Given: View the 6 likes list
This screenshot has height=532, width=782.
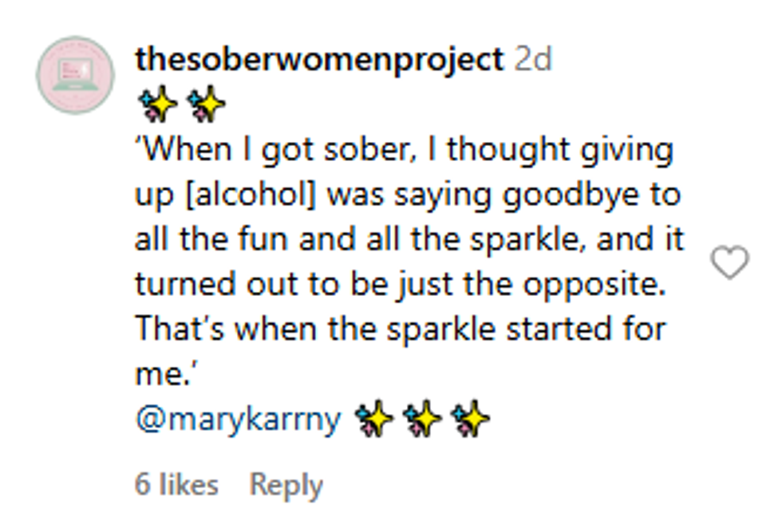Looking at the screenshot, I should point(176,485).
